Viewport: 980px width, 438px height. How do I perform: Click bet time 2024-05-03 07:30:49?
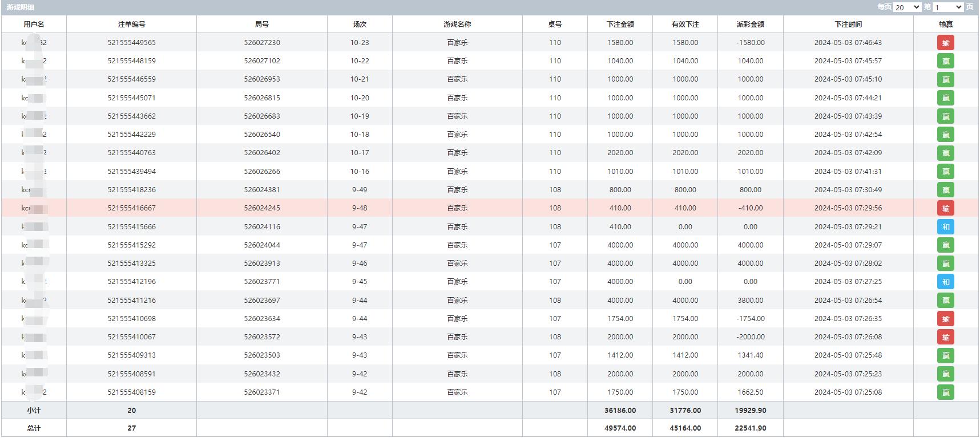click(x=848, y=190)
